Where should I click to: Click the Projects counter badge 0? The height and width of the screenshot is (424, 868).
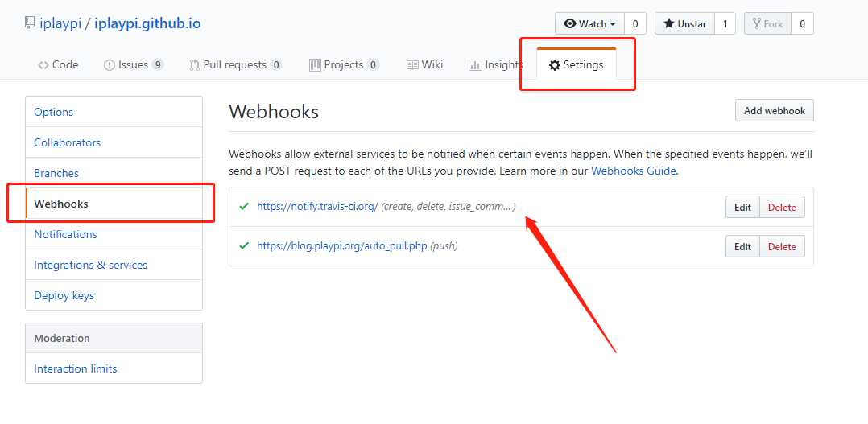click(373, 64)
